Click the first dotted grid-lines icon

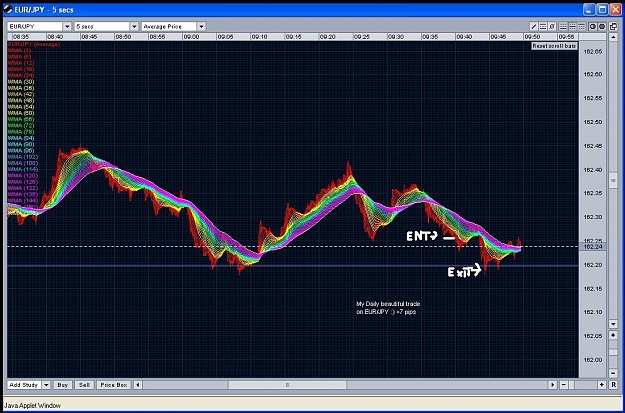(x=563, y=27)
